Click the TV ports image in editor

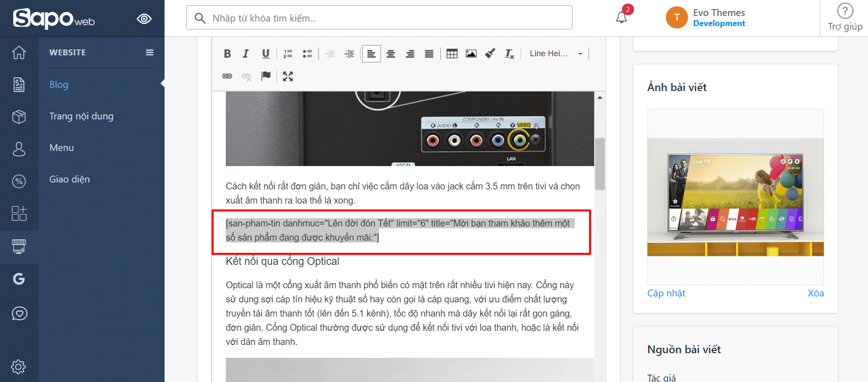(x=410, y=129)
